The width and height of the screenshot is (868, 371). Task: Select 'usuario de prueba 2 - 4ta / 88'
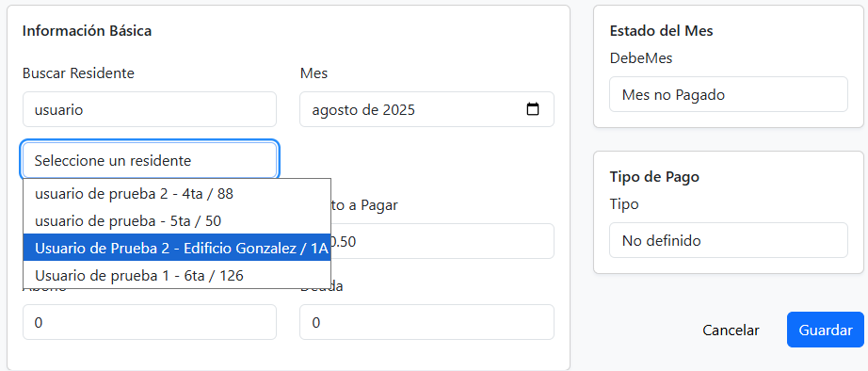pyautogui.click(x=177, y=194)
